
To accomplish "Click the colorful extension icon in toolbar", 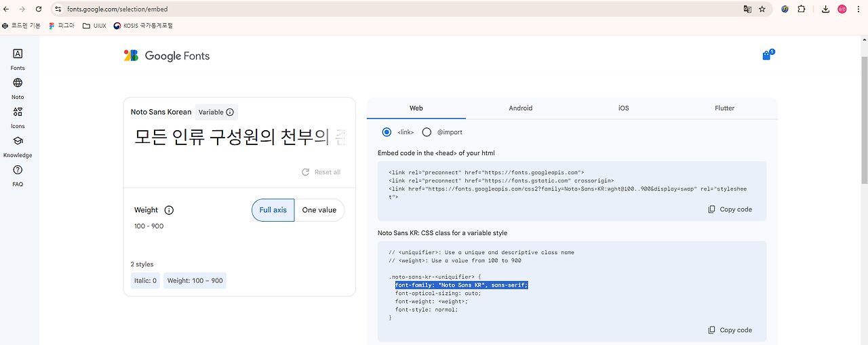I will (x=785, y=9).
